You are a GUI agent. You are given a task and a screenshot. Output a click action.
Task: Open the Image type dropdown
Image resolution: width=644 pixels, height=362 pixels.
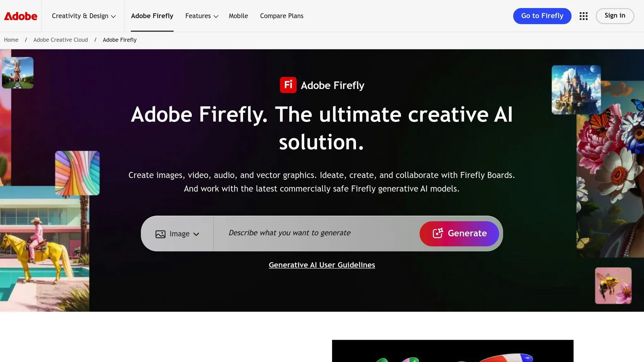coord(178,234)
